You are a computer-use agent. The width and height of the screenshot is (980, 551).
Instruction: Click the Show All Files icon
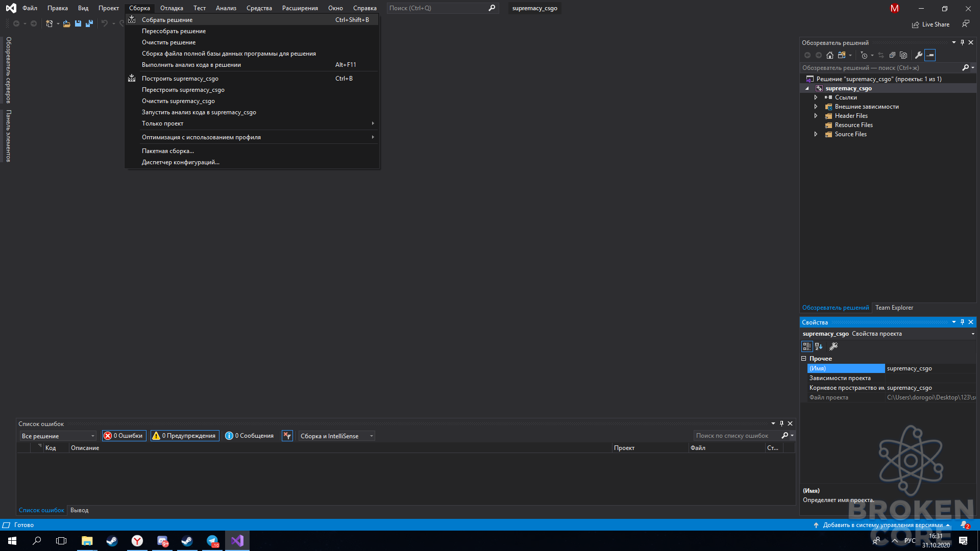(x=903, y=55)
